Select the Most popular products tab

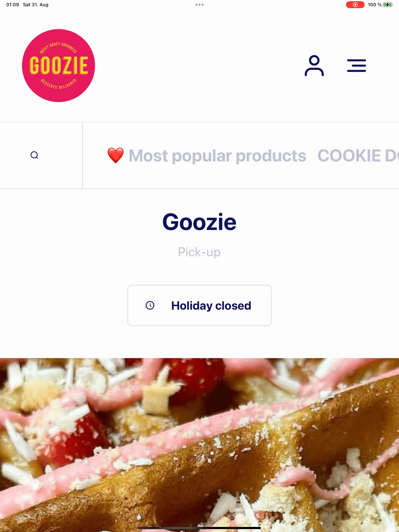pos(207,155)
